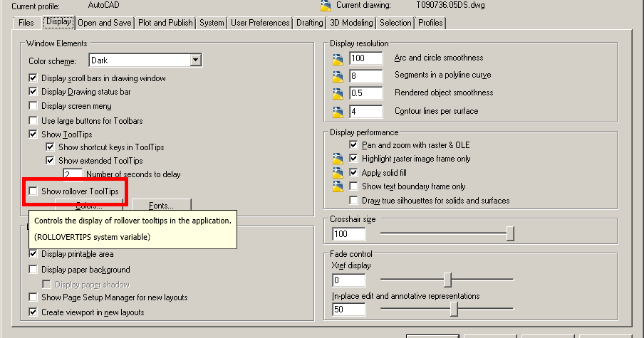
Task: Click the Xref display value field
Action: tap(348, 280)
